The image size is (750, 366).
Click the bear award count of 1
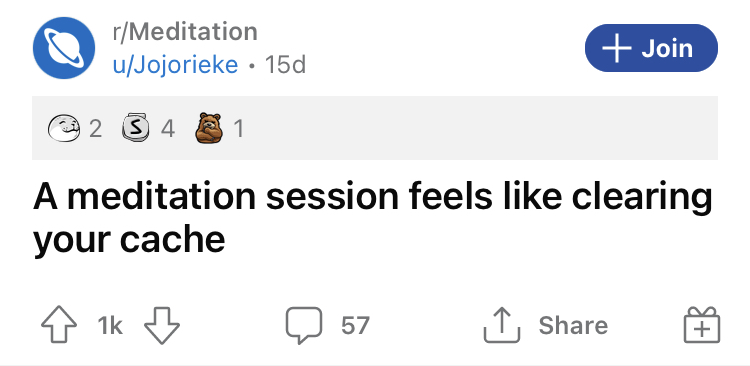tap(238, 128)
